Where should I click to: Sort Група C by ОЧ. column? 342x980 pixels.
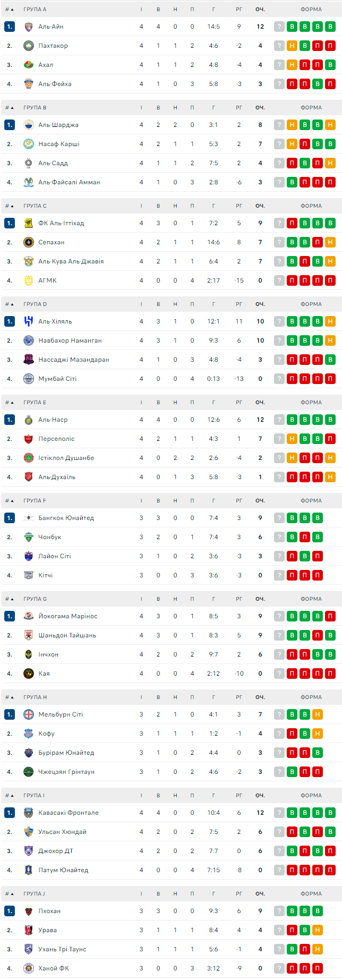click(260, 206)
